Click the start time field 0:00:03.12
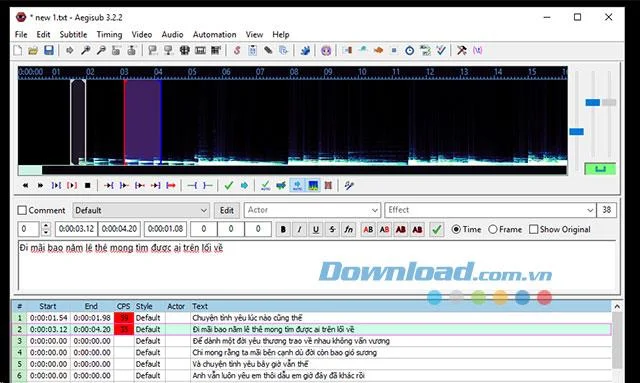Image resolution: width=640 pixels, height=383 pixels. pyautogui.click(x=76, y=229)
